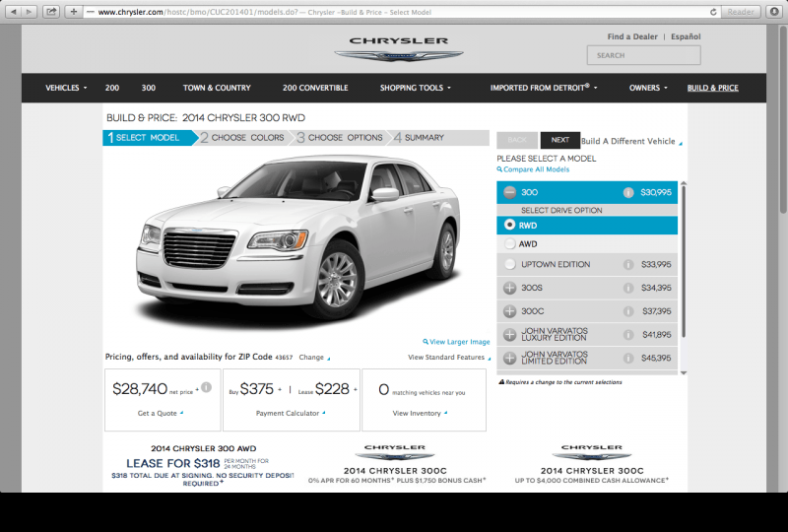This screenshot has width=788, height=532.
Task: Reload the page with the refresh icon
Action: [x=713, y=12]
